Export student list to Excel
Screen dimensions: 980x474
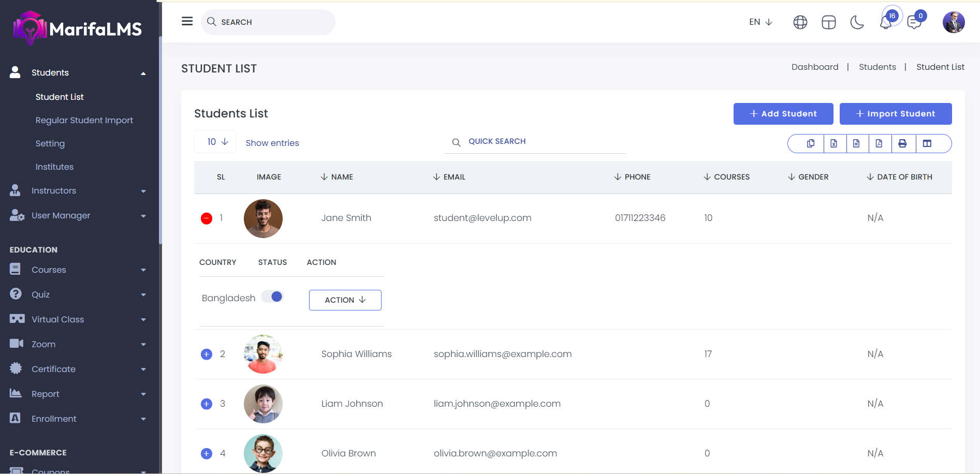tap(833, 143)
